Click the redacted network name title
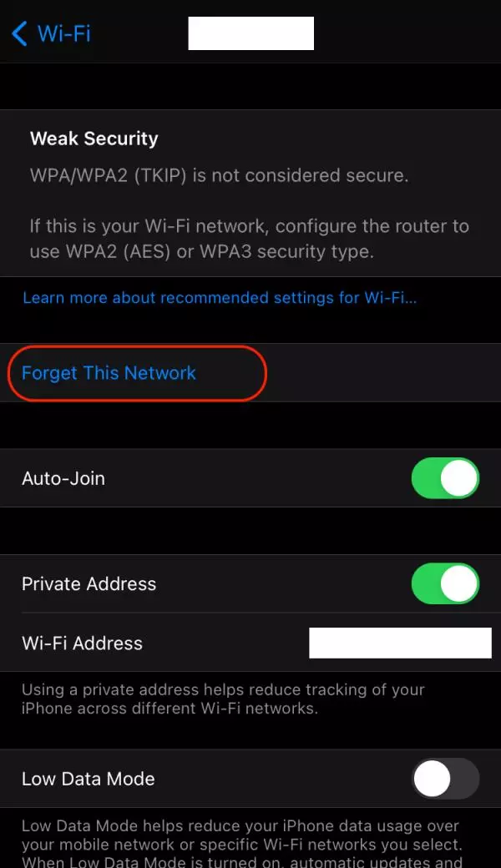Image resolution: width=501 pixels, height=868 pixels. (x=250, y=33)
